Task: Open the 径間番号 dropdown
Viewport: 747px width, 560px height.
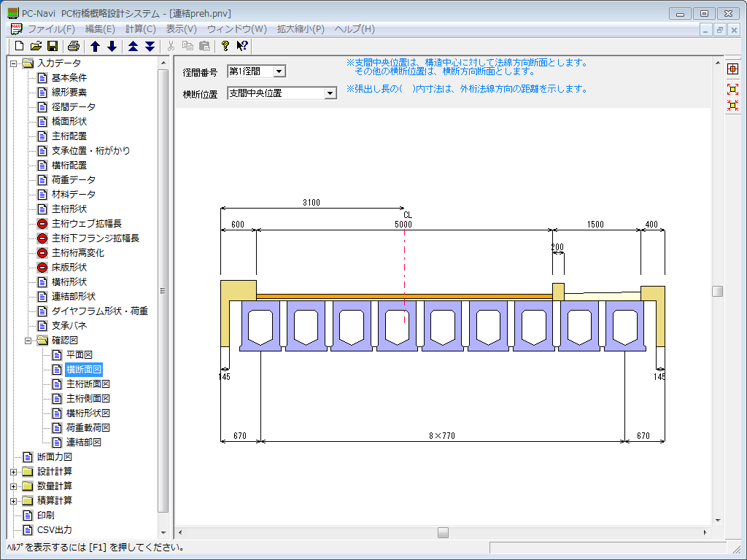Action: pyautogui.click(x=279, y=71)
